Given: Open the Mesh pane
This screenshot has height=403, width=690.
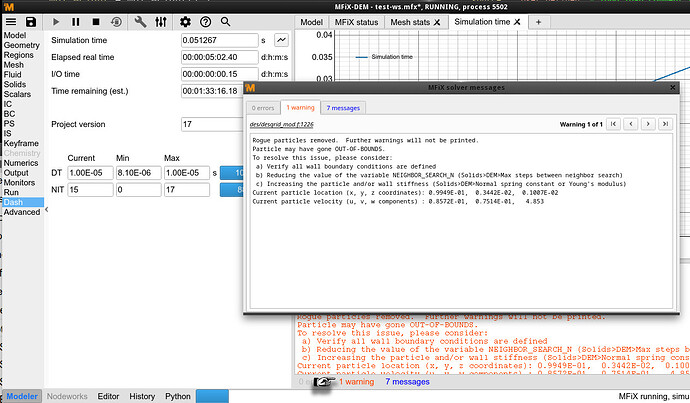Looking at the screenshot, I should coord(14,65).
